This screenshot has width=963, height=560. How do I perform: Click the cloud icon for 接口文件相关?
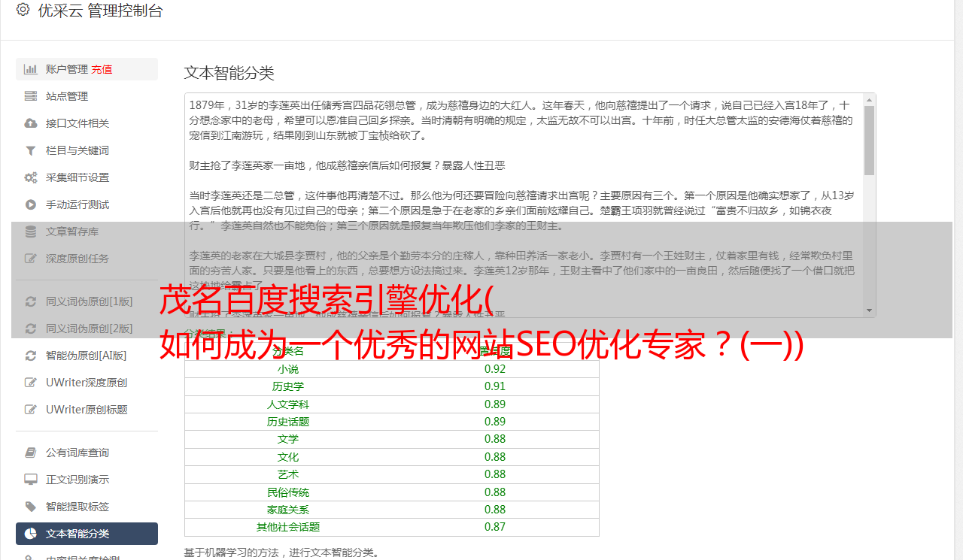[x=31, y=123]
